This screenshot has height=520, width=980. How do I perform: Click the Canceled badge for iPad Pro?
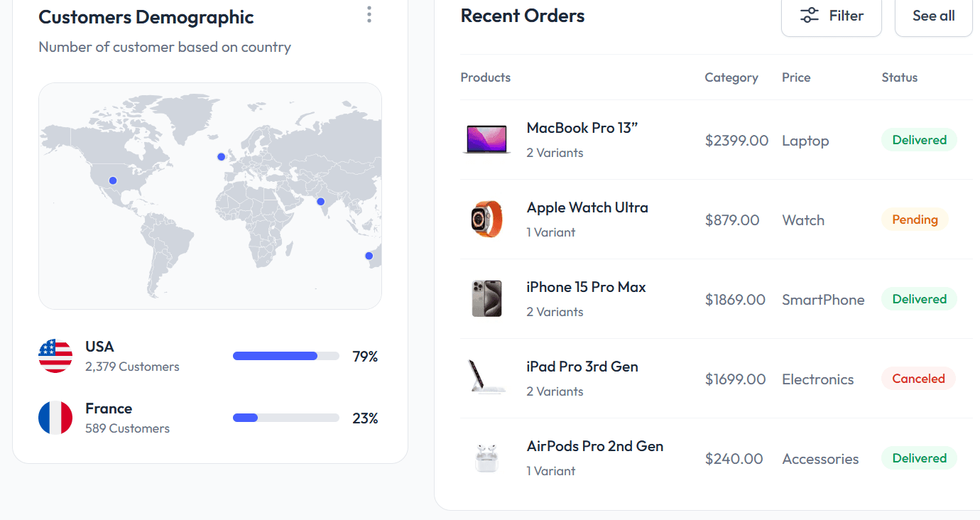(x=918, y=378)
